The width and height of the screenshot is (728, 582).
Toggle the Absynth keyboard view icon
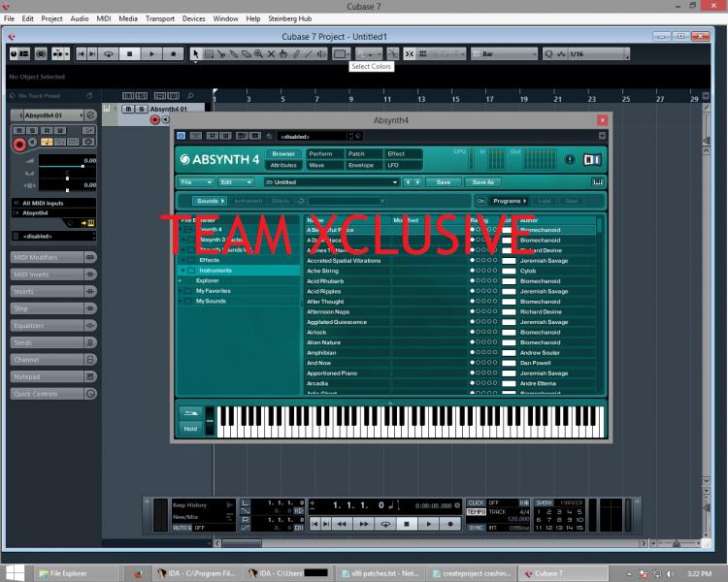click(597, 182)
